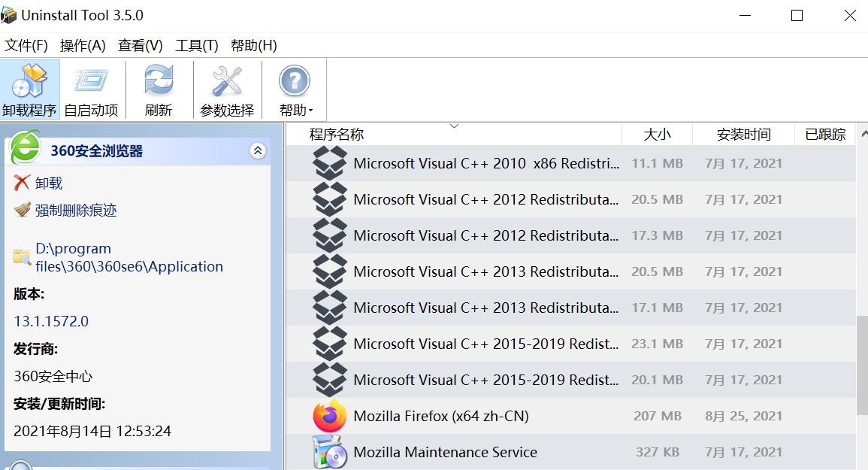This screenshot has width=868, height=470.
Task: Click the folder icon beside install path
Action: (22, 257)
